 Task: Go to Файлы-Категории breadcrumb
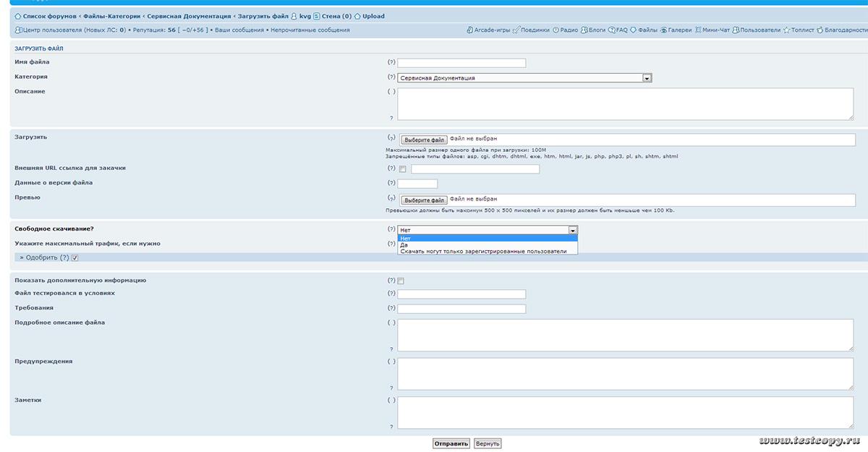[111, 16]
